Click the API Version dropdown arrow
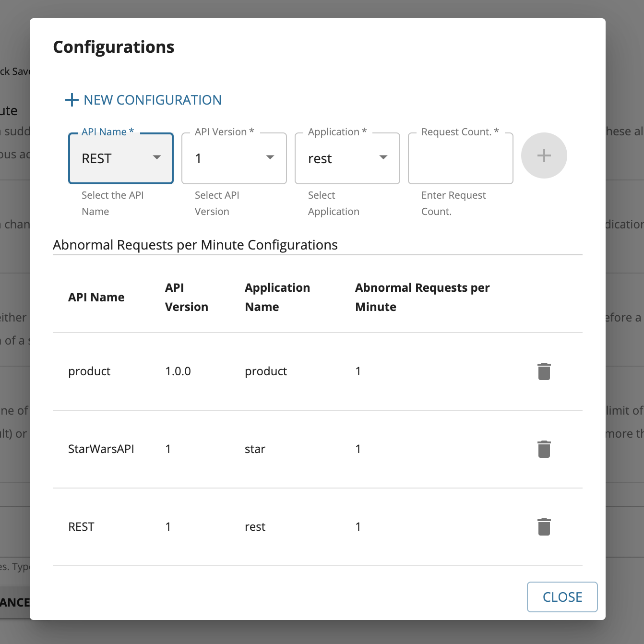 click(x=270, y=157)
